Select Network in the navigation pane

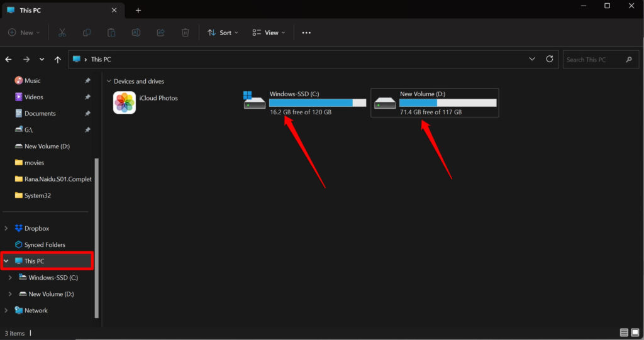click(x=36, y=310)
